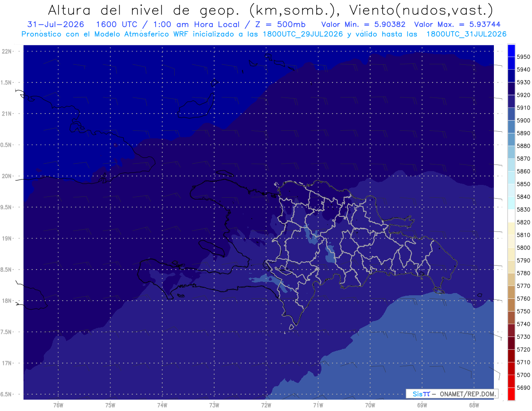
Task: Click the '73W' longitude label
Action: click(214, 405)
